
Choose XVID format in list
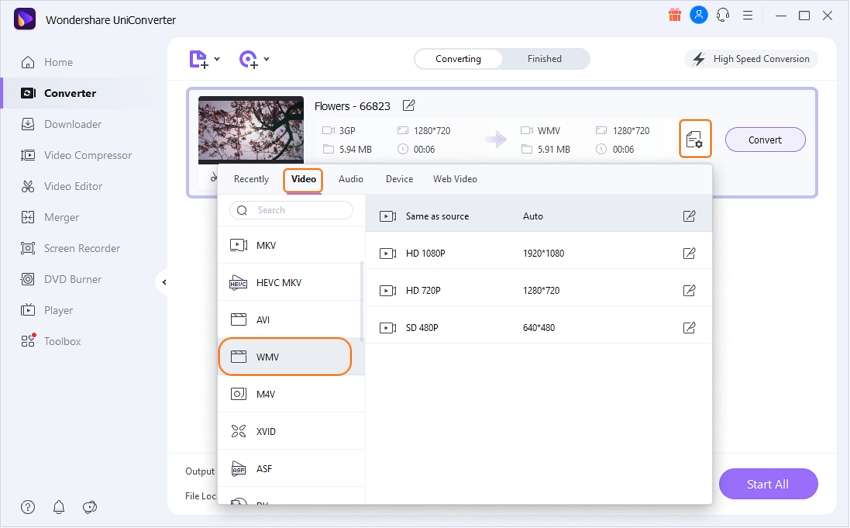click(x=289, y=432)
